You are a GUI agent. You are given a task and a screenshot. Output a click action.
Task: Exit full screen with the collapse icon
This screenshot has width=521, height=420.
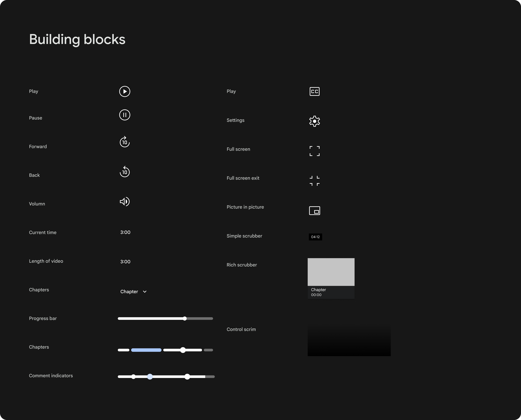pyautogui.click(x=314, y=180)
